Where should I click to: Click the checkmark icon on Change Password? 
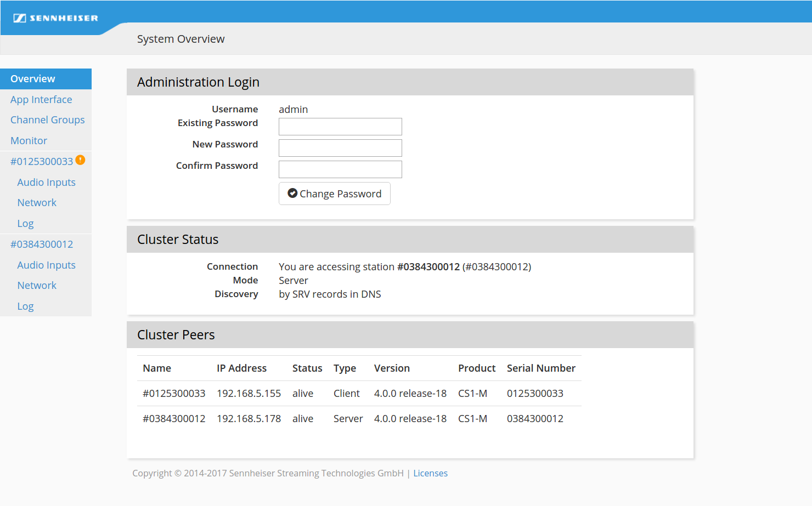coord(292,193)
